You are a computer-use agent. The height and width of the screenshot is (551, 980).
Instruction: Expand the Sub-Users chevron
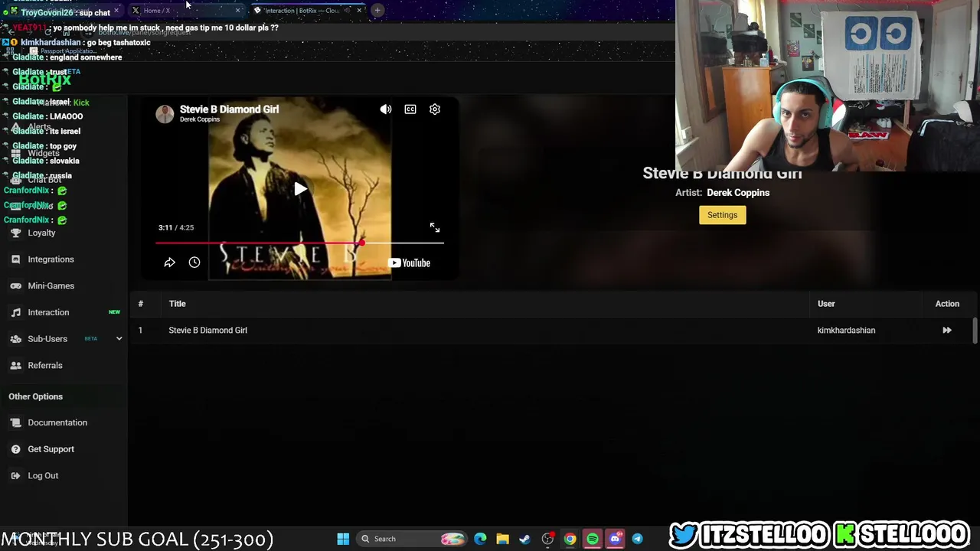tap(119, 339)
